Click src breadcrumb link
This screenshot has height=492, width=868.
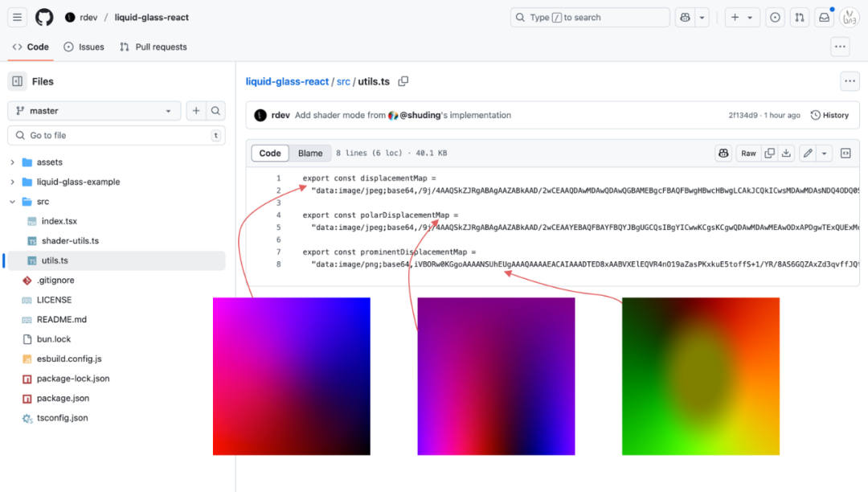[x=343, y=81]
